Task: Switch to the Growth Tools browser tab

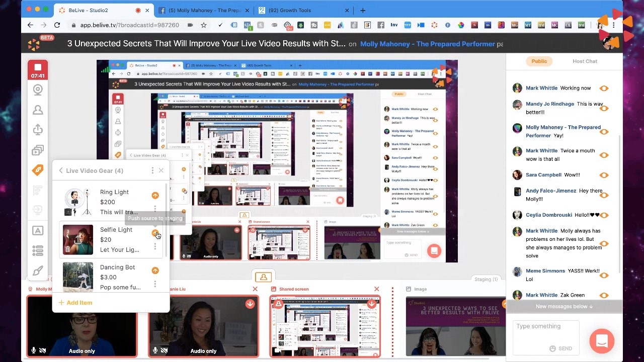Action: pos(303,10)
